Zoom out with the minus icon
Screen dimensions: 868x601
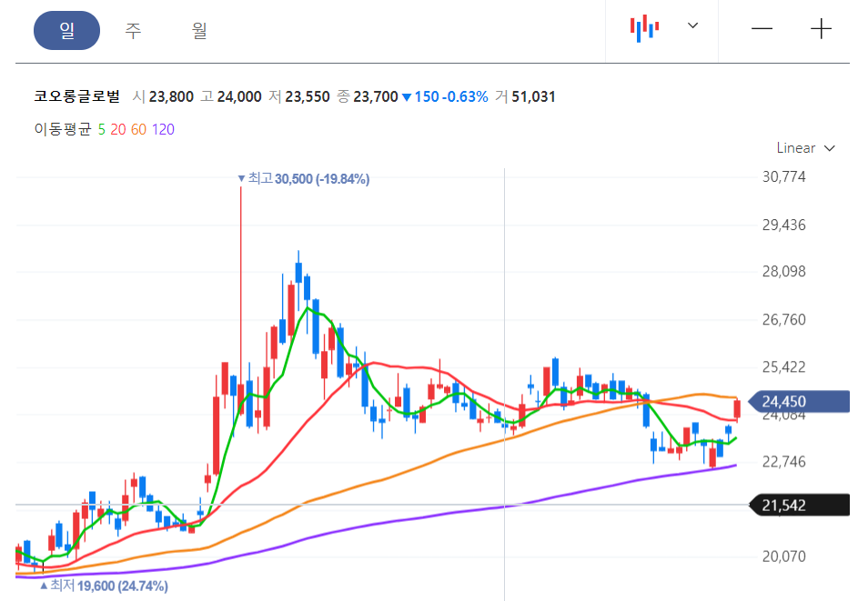tap(762, 29)
